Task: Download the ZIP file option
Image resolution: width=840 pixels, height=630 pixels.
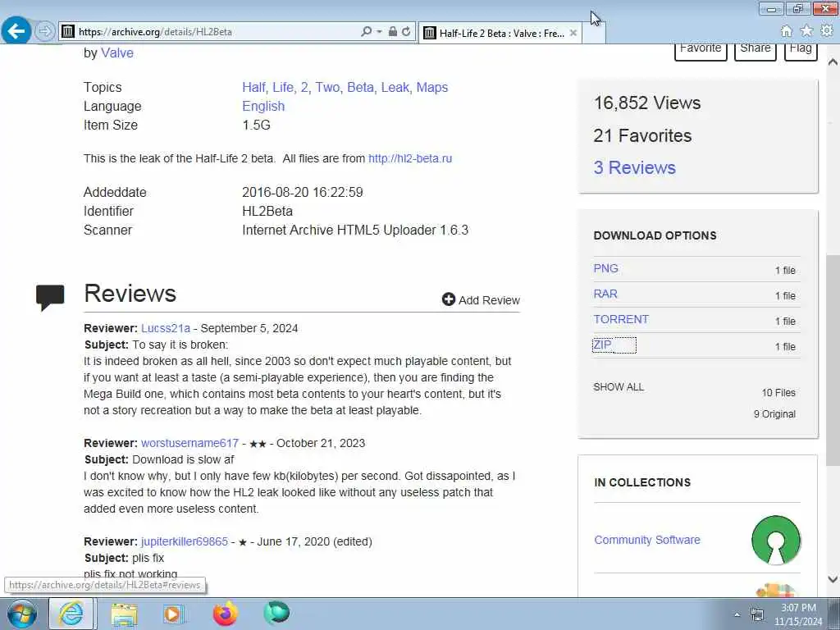Action: [602, 345]
